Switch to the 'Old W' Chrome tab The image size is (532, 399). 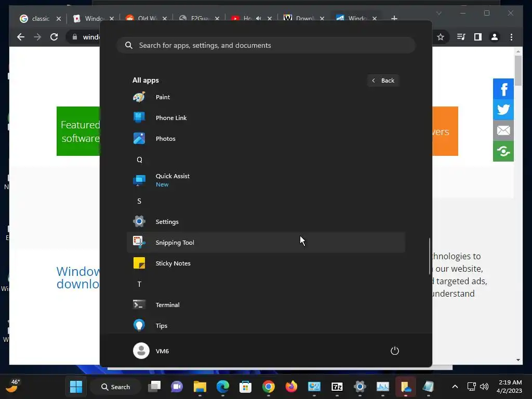(x=147, y=18)
